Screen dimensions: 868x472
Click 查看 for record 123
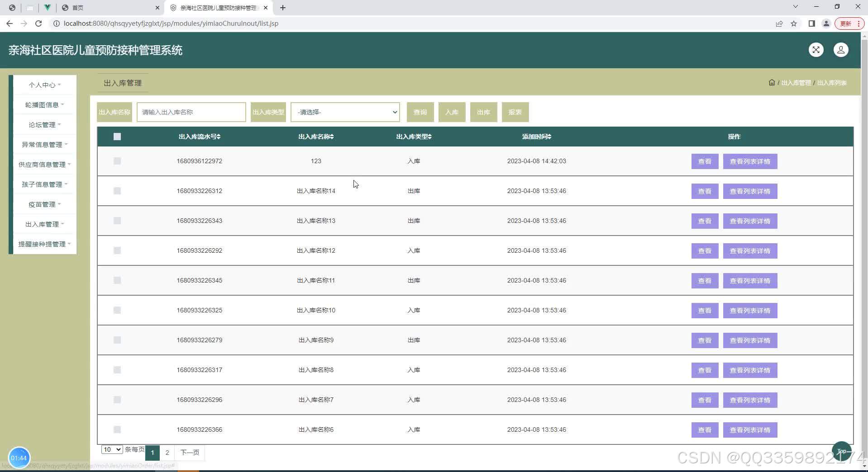pyautogui.click(x=705, y=161)
